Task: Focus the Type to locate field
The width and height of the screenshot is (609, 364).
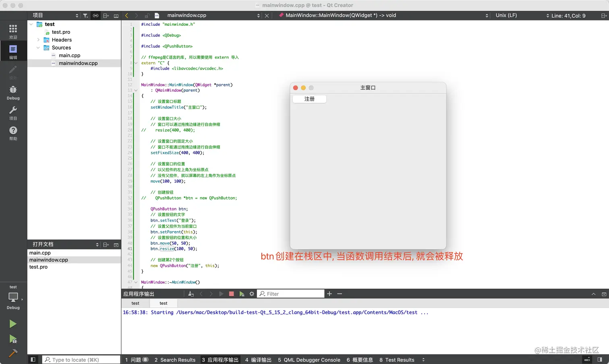Action: (x=81, y=360)
